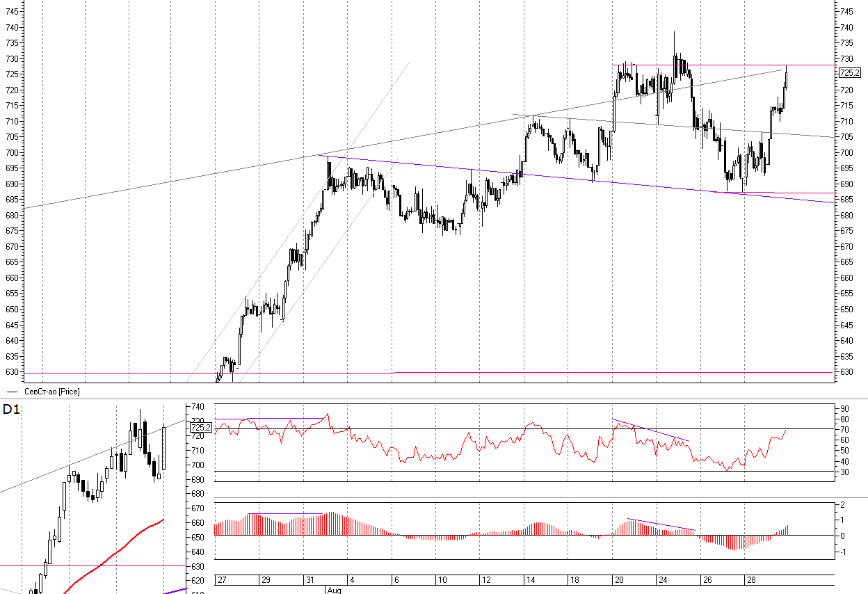Click date label 14 on the time axis
This screenshot has width=868, height=594.
[x=530, y=579]
